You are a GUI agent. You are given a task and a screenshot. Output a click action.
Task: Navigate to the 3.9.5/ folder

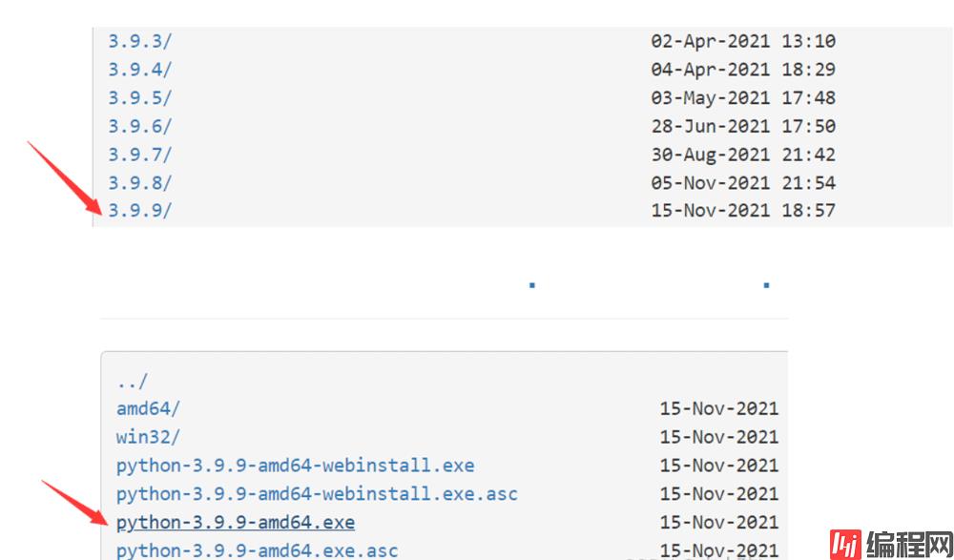[x=139, y=97]
